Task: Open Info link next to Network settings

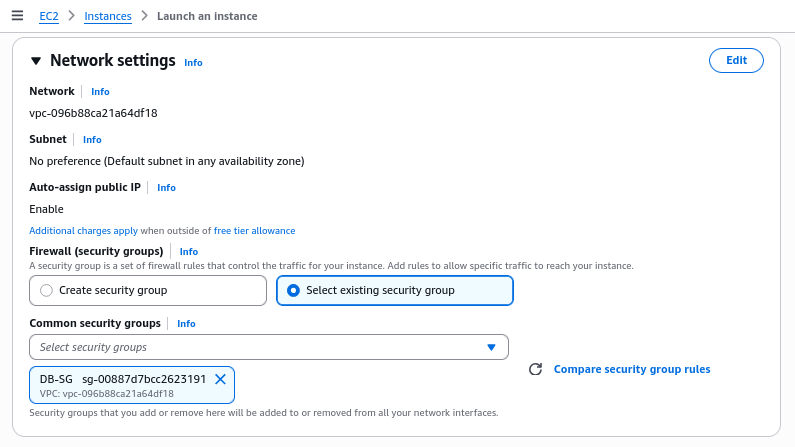Action: click(193, 62)
